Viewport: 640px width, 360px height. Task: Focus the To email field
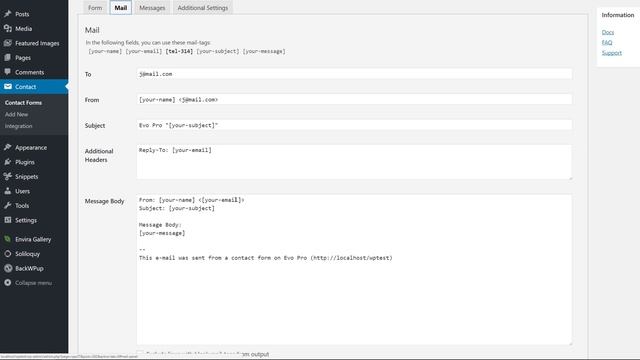(x=354, y=74)
